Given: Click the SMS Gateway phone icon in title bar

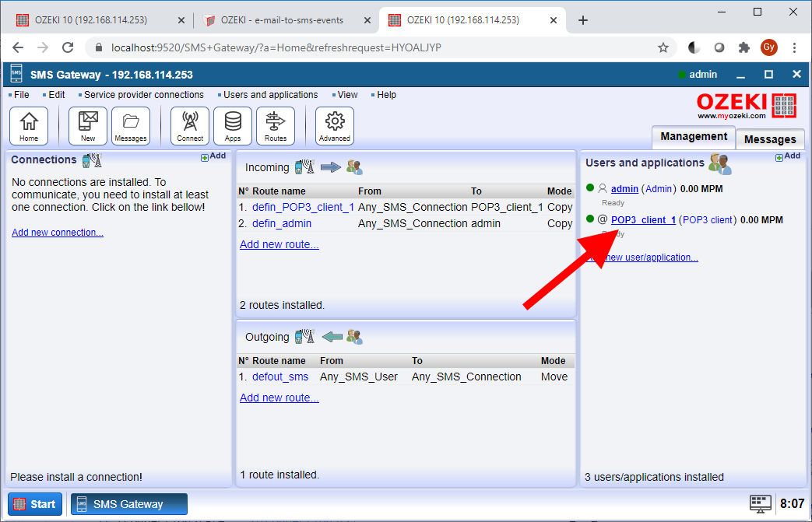Looking at the screenshot, I should [16, 73].
